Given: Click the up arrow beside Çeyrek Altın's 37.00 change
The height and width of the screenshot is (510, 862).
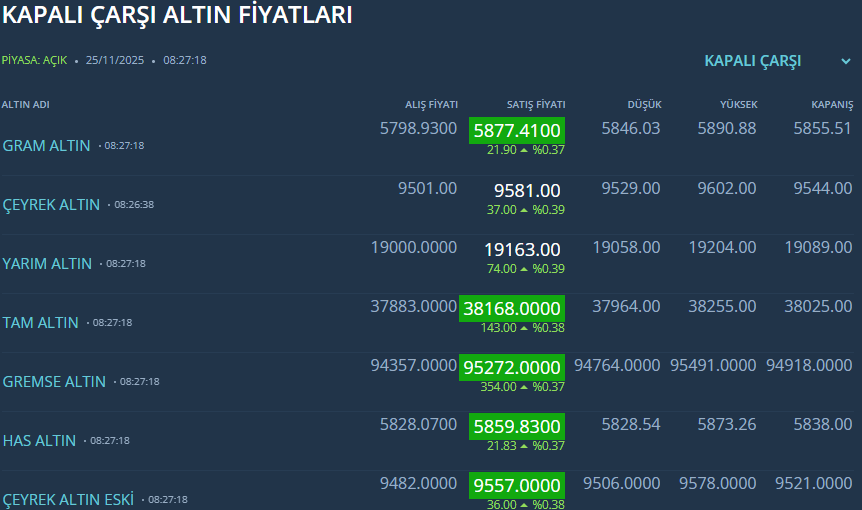Looking at the screenshot, I should point(524,210).
